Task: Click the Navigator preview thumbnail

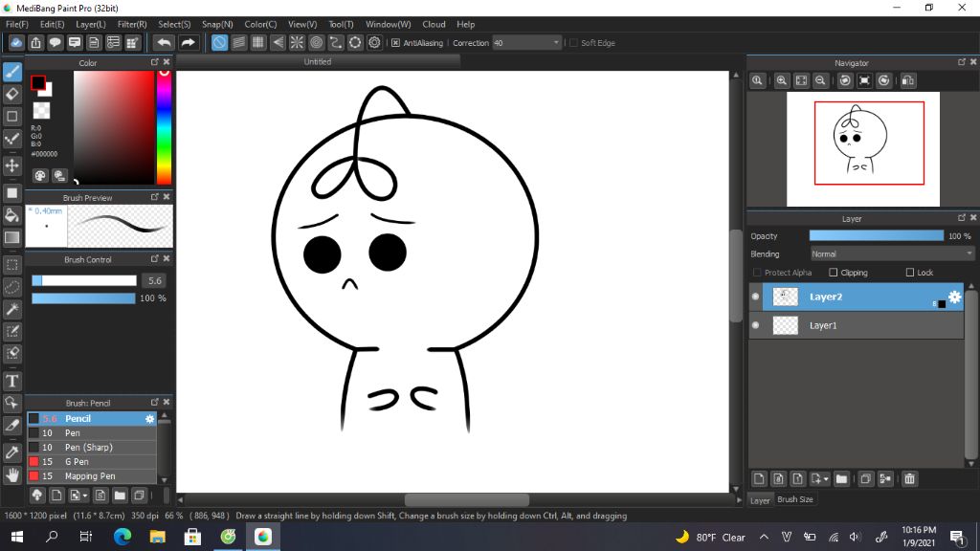Action: coord(862,148)
